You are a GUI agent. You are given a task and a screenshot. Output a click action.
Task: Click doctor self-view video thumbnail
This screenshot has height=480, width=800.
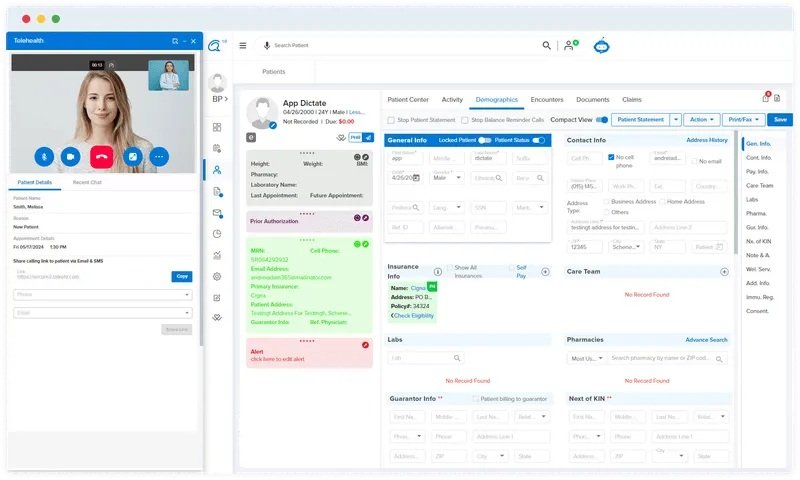pyautogui.click(x=168, y=75)
